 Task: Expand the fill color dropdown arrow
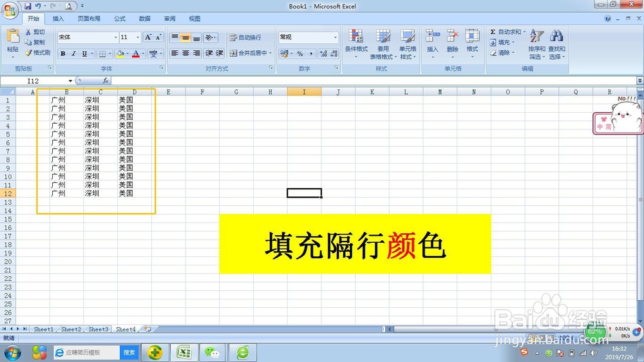click(128, 53)
